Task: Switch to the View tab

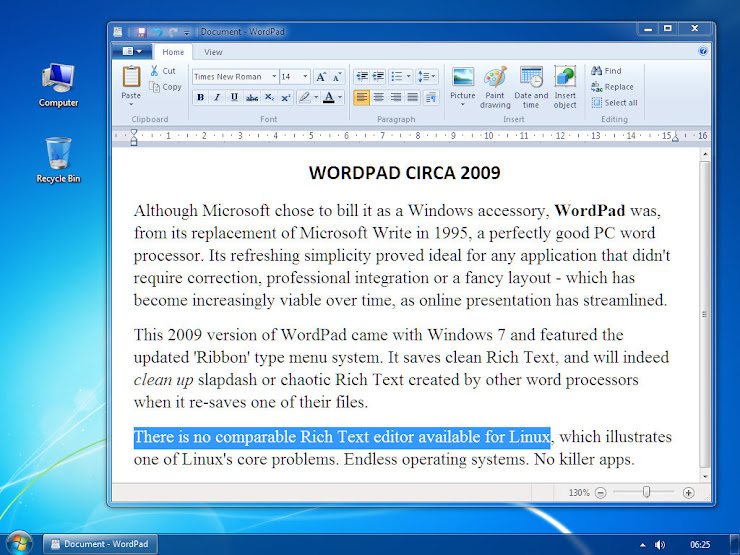Action: coord(213,52)
